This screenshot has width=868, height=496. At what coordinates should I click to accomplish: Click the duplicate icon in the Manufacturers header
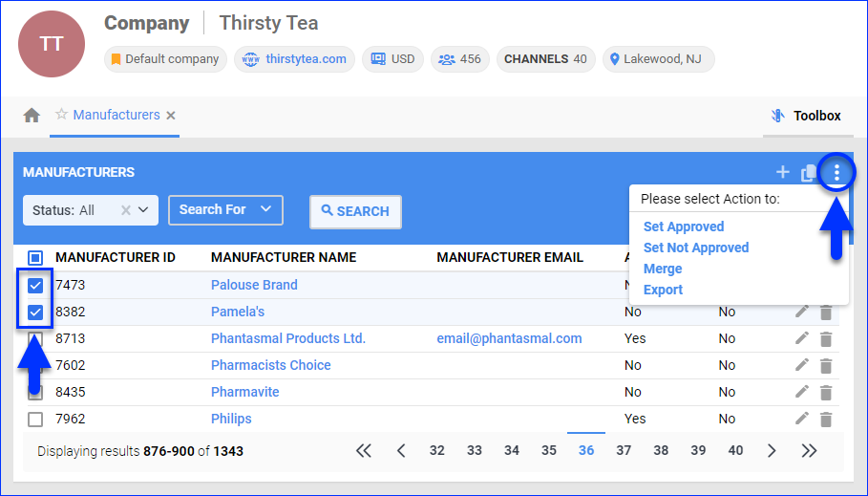(808, 173)
